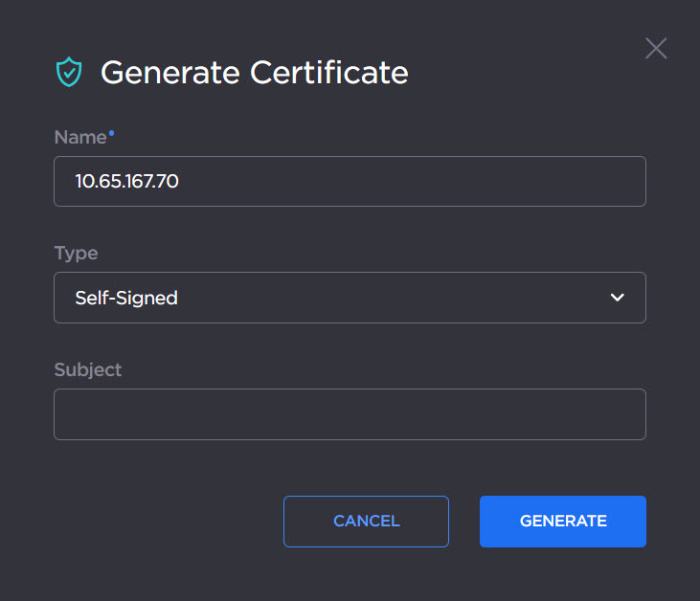Click into the Name input field
This screenshot has height=601, width=700.
point(350,181)
